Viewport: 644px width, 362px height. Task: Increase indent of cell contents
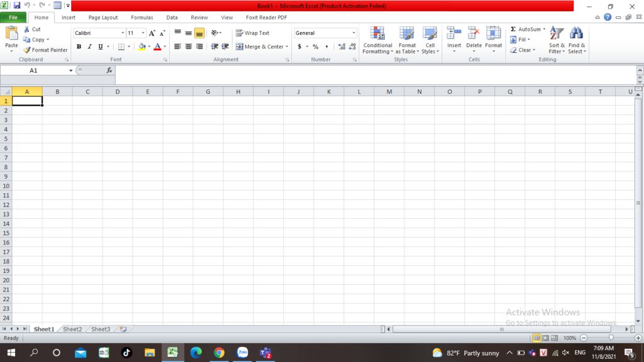tap(225, 47)
